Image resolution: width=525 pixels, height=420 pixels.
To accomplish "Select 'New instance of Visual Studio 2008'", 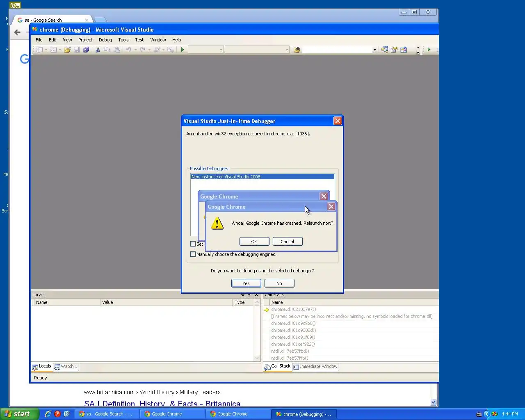I will coord(262,177).
